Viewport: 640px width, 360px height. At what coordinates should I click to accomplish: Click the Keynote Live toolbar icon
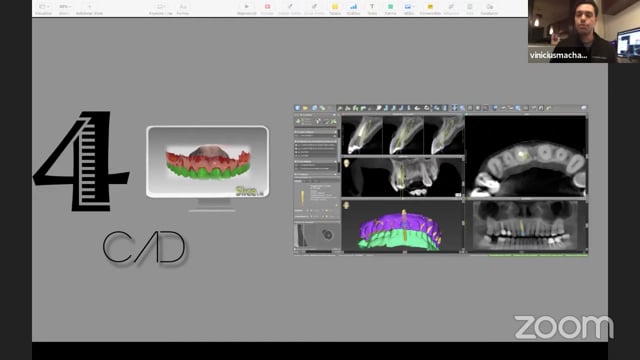160,7
